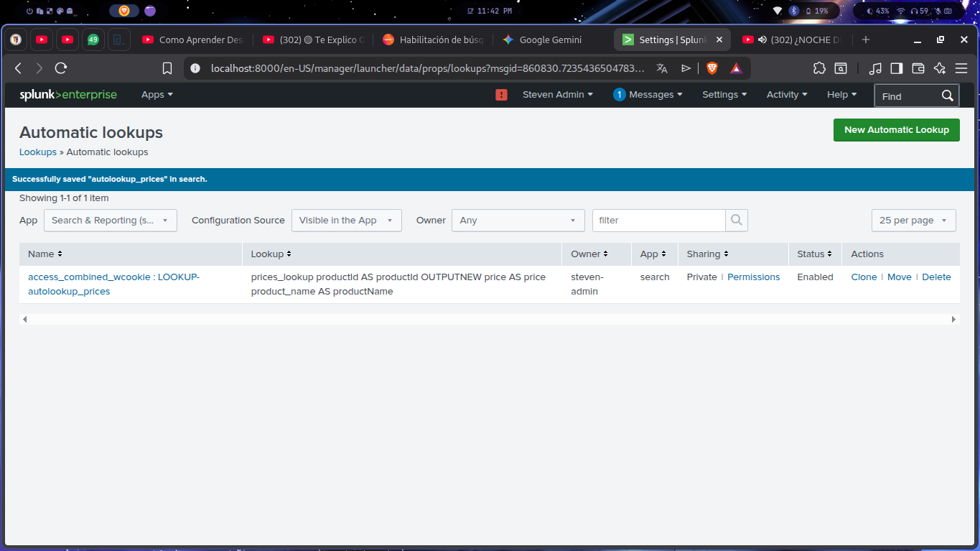Image resolution: width=980 pixels, height=551 pixels.
Task: Click the translate icon in the address bar
Action: click(x=661, y=68)
